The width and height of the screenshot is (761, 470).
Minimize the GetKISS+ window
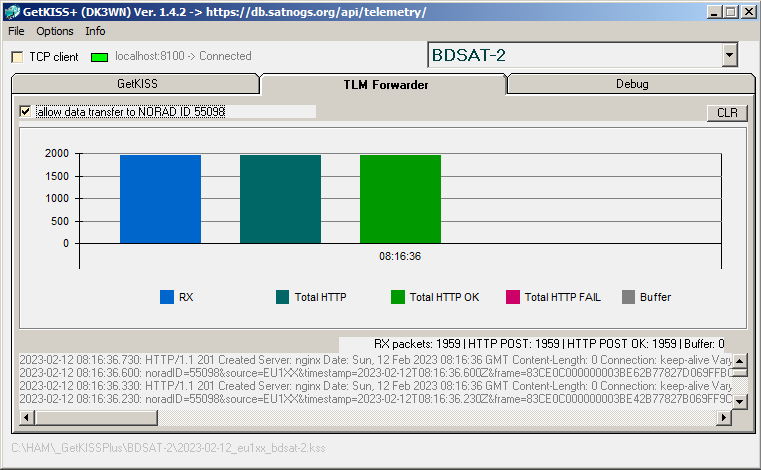713,12
